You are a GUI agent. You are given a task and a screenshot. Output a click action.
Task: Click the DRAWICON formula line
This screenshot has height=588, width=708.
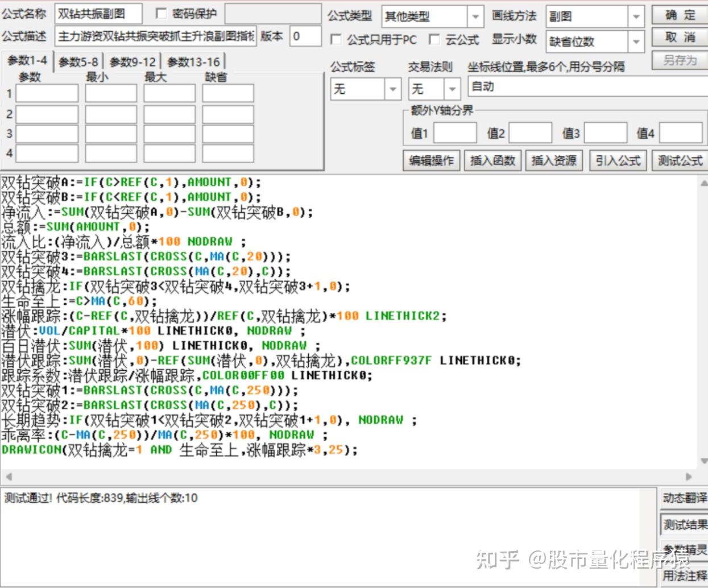(180, 450)
